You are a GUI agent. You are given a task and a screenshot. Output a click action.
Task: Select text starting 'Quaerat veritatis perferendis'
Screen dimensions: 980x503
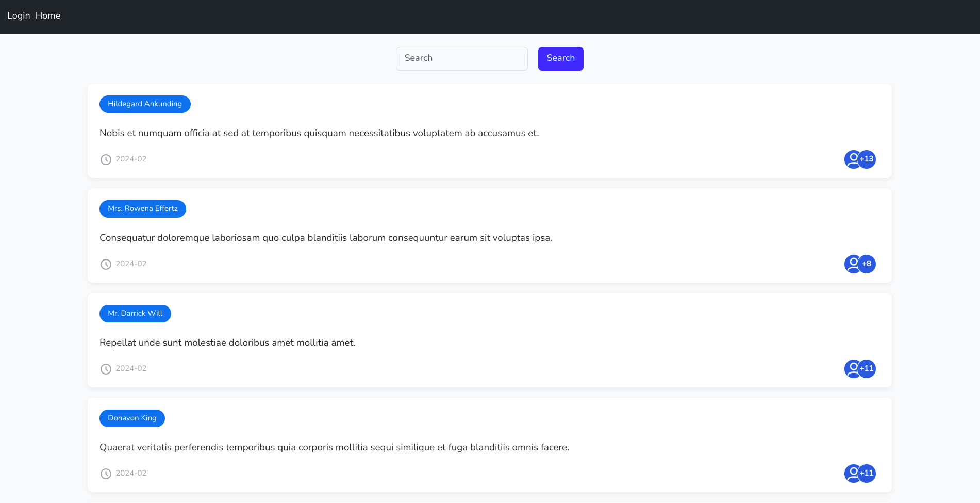(334, 447)
